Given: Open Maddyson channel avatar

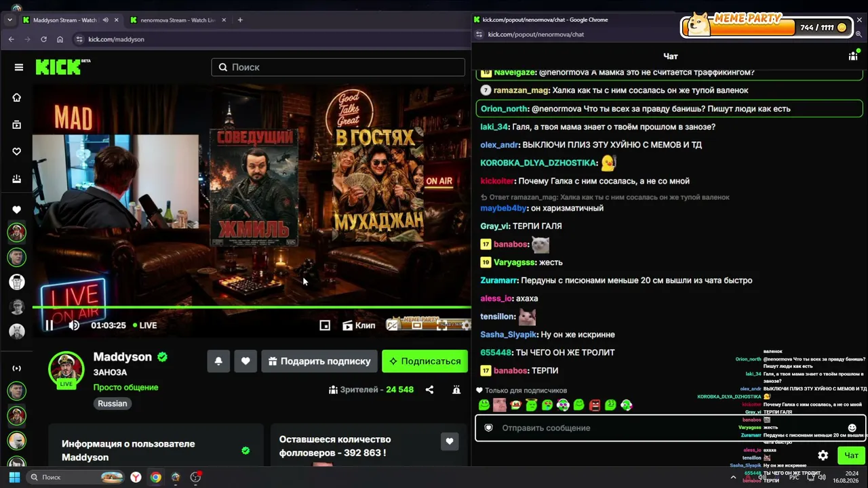Looking at the screenshot, I should click(66, 369).
